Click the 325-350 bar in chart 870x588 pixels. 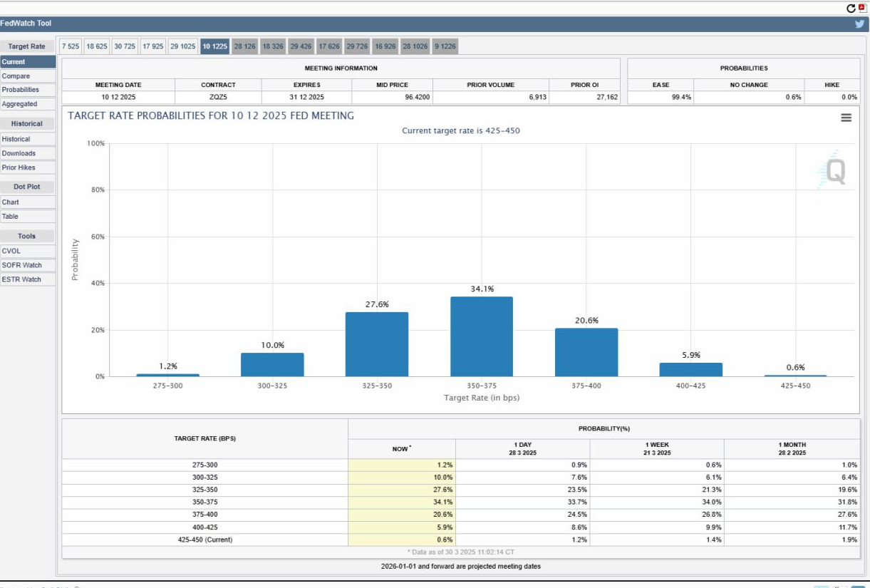pos(377,344)
